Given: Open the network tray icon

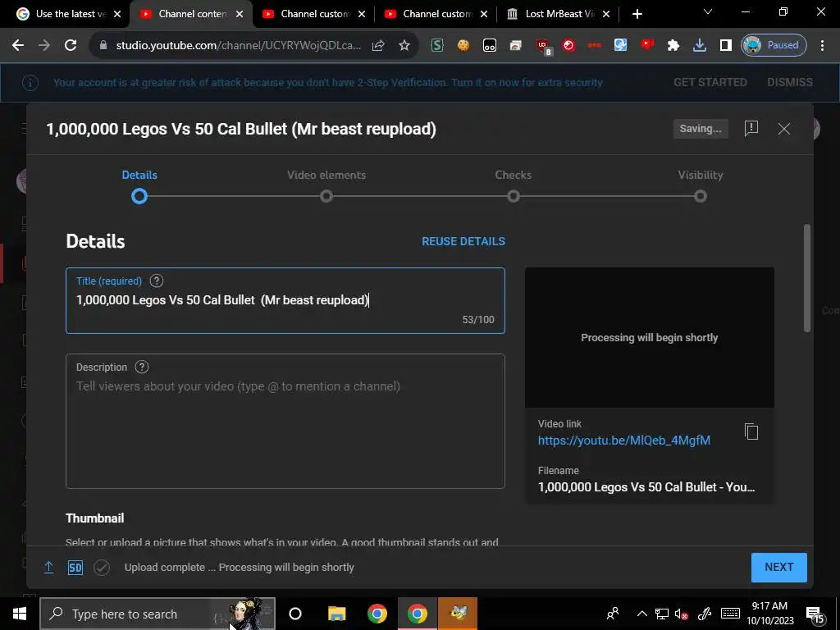Looking at the screenshot, I should pyautogui.click(x=662, y=614).
